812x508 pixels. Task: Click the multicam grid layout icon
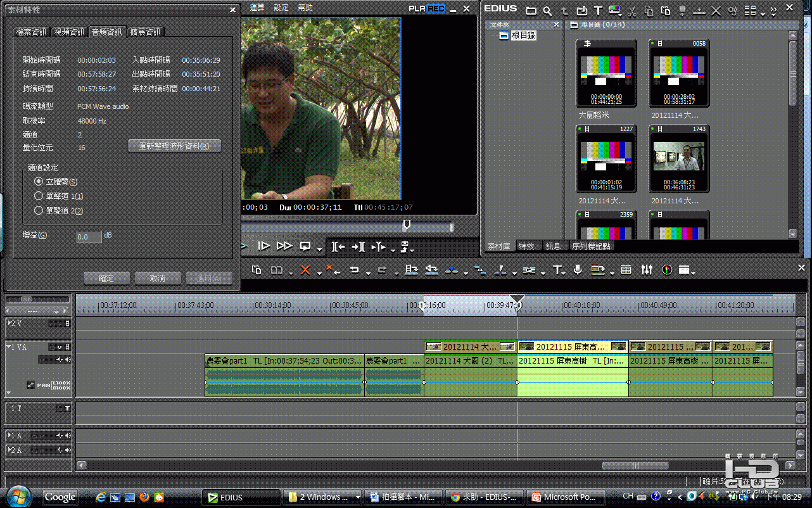tap(626, 270)
